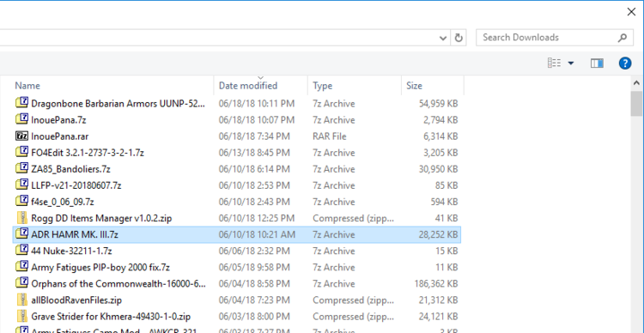Click the Rogg DD Items Manager zip icon
644x333 pixels.
[x=21, y=218]
